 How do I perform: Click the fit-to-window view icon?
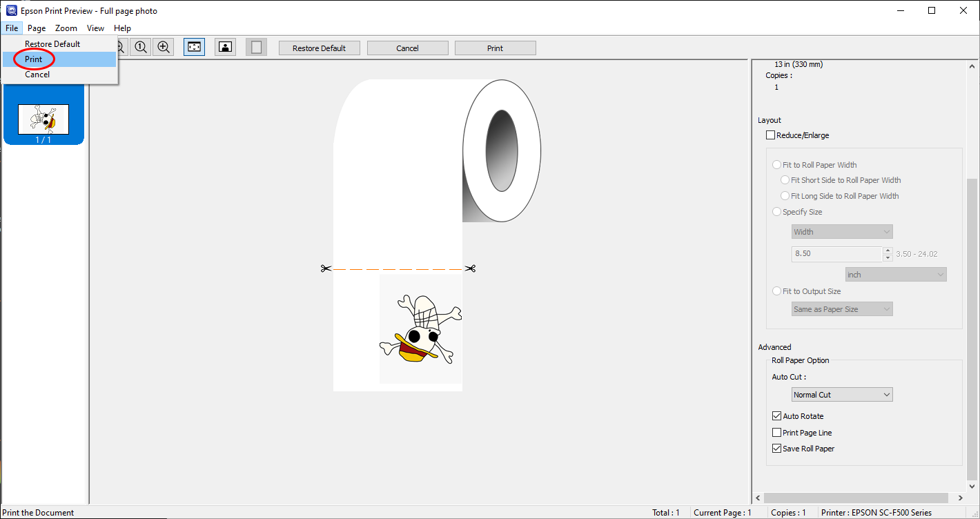[194, 47]
